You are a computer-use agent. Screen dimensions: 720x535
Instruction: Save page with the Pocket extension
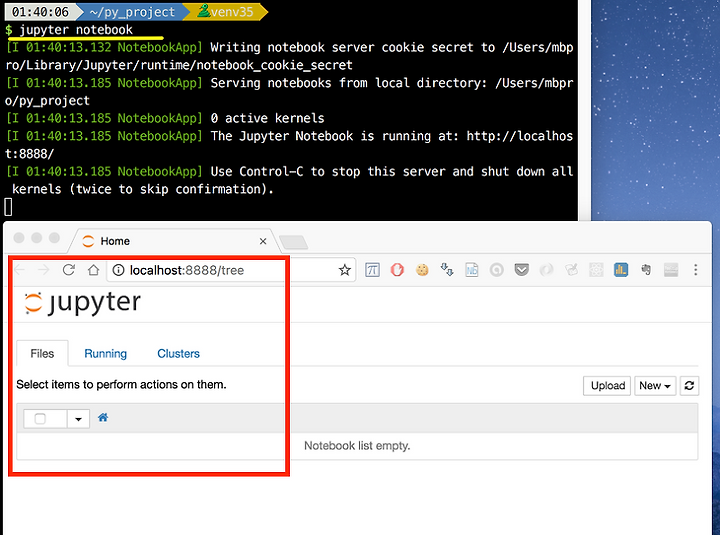coord(522,270)
